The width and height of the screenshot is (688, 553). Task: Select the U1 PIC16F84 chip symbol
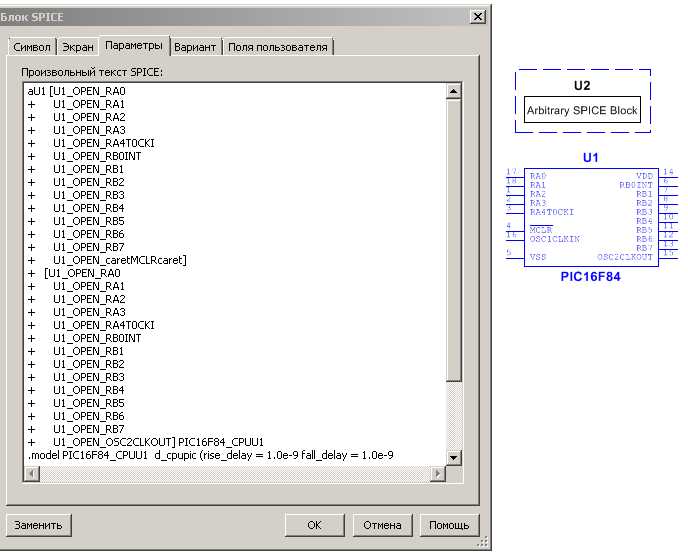point(591,217)
